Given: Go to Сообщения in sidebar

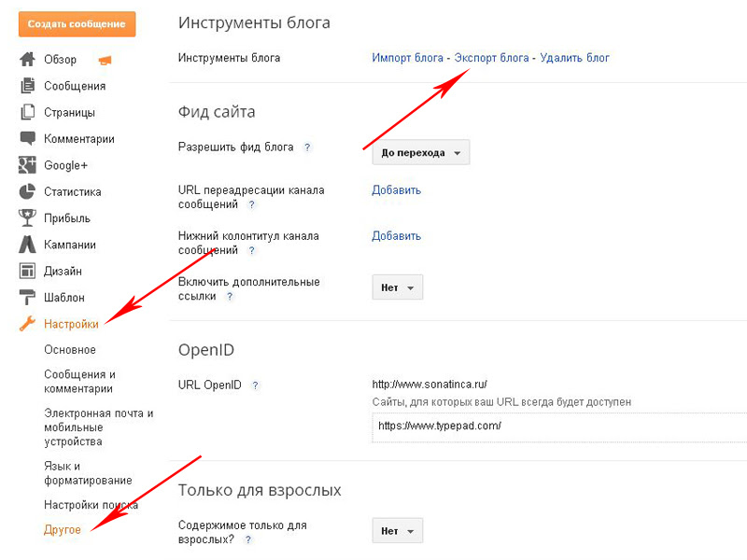Looking at the screenshot, I should [x=75, y=86].
